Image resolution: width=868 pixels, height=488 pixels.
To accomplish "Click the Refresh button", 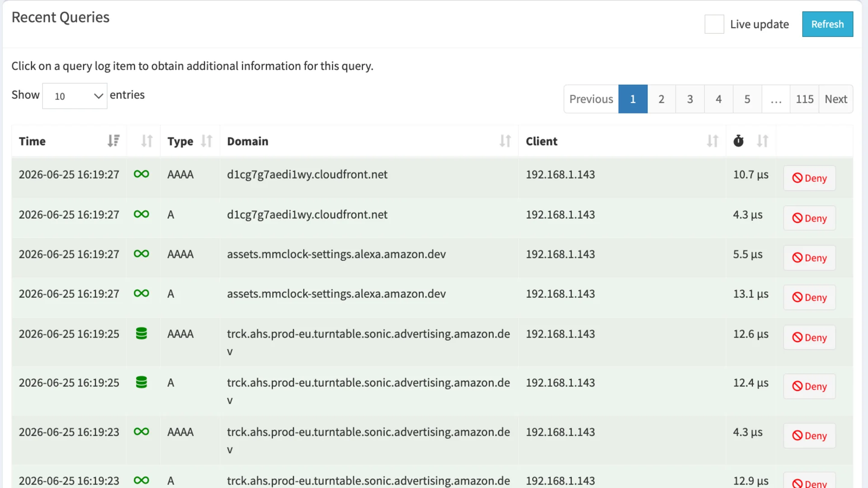I will click(827, 24).
